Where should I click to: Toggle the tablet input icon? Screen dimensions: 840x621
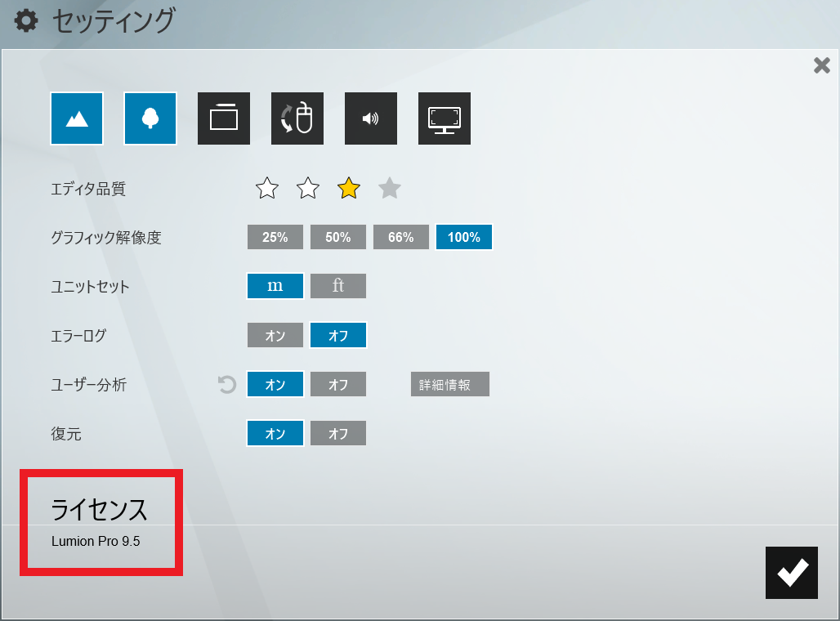[224, 118]
